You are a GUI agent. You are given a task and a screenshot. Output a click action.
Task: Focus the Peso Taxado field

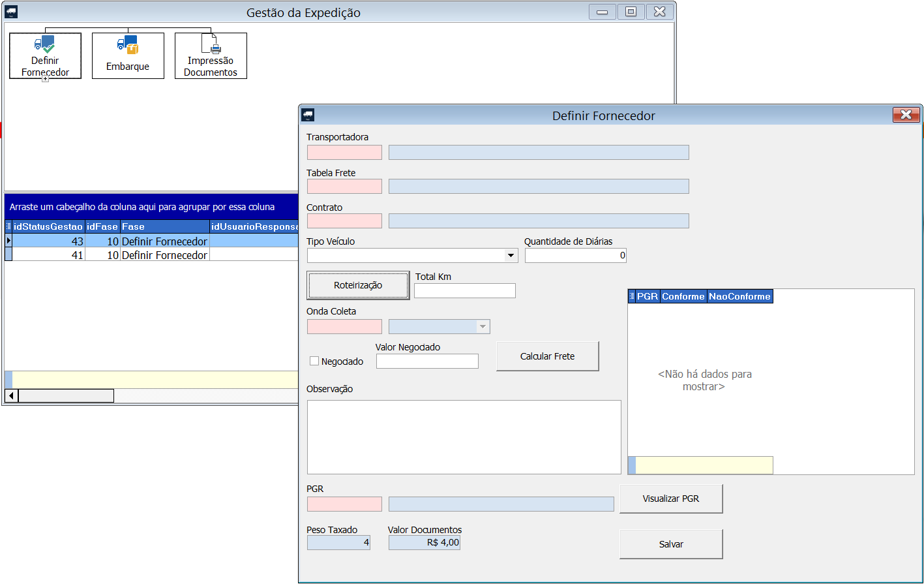338,542
